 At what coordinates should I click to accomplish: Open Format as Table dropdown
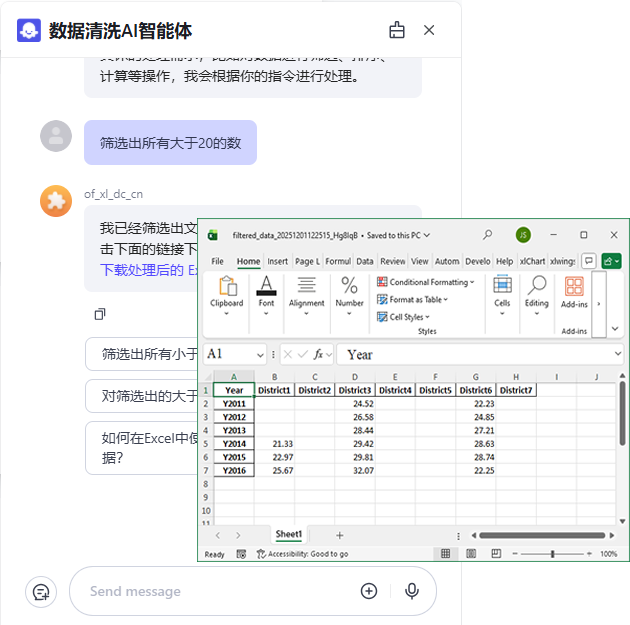click(x=412, y=300)
